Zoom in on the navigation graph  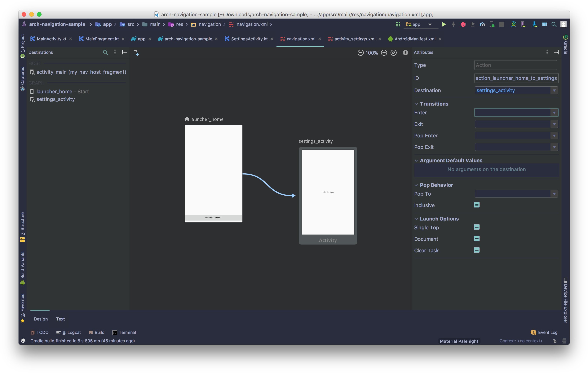click(384, 52)
